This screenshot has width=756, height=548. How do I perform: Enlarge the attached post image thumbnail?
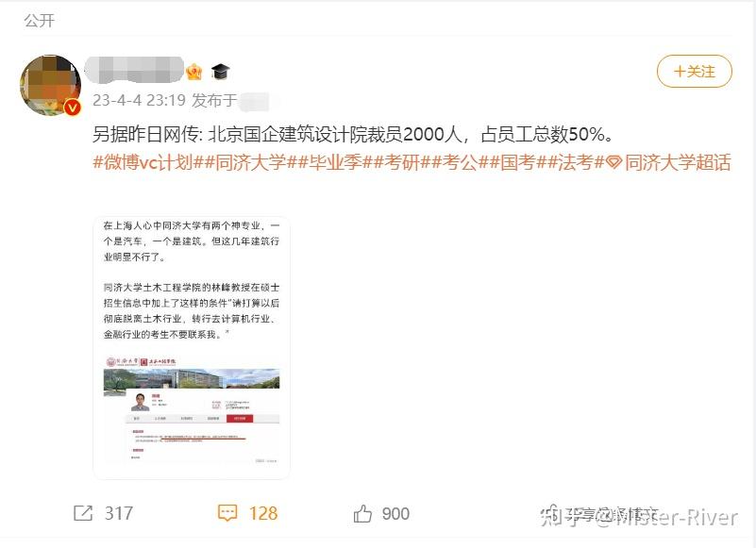[192, 347]
